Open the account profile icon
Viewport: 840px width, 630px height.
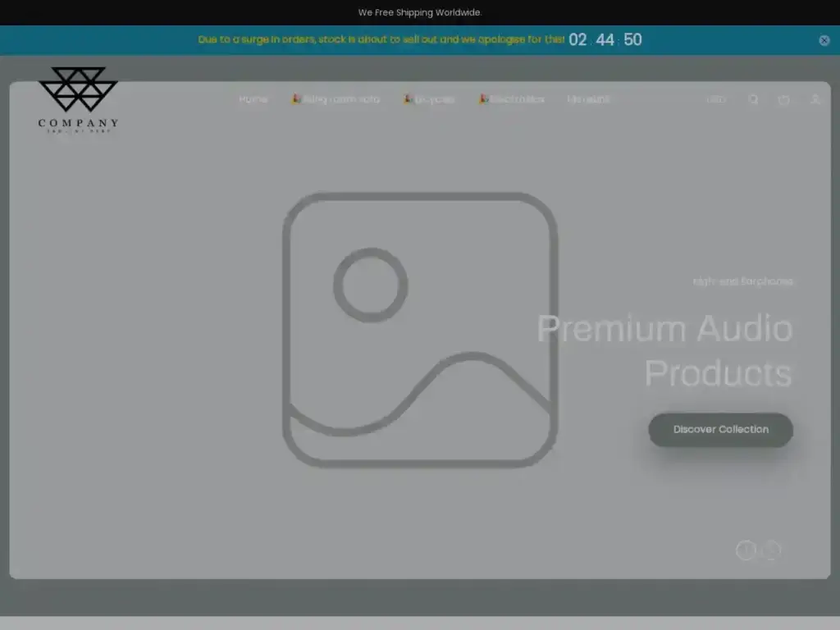(x=815, y=99)
